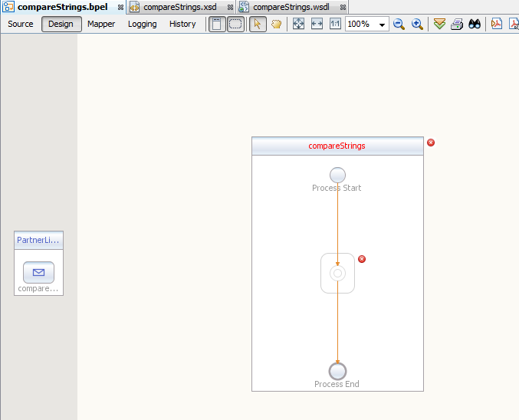The width and height of the screenshot is (519, 420).
Task: Click the fit width icon
Action: pos(317,24)
